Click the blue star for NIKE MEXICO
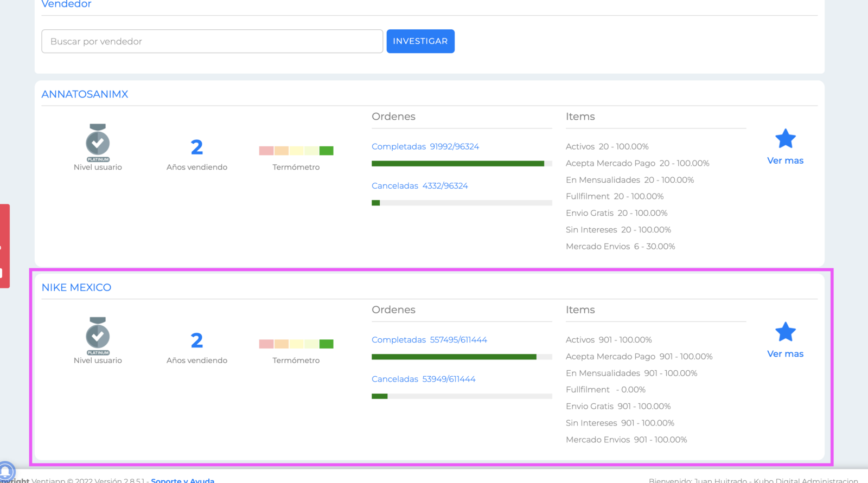Image resolution: width=868 pixels, height=483 pixels. coord(785,332)
